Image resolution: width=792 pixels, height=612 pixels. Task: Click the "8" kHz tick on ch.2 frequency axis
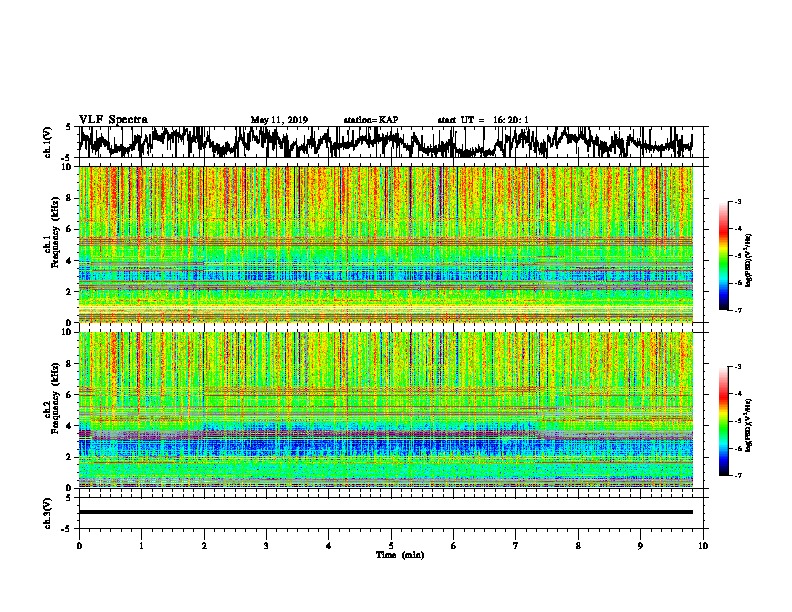tap(71, 364)
